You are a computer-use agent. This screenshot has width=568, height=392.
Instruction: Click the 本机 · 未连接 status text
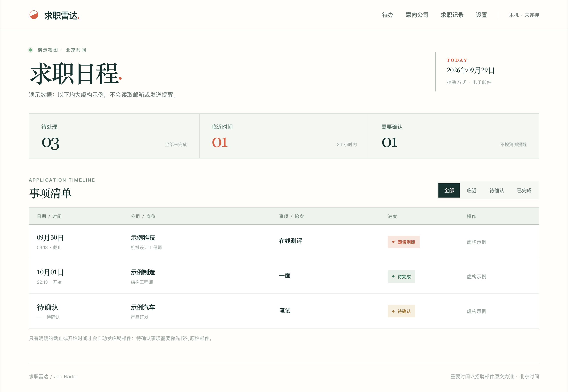[x=524, y=15]
